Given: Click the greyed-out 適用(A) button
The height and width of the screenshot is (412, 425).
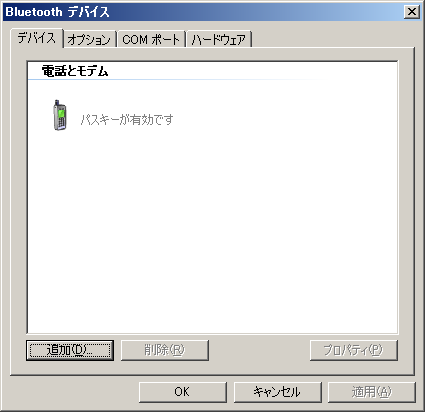Looking at the screenshot, I should pyautogui.click(x=372, y=392).
